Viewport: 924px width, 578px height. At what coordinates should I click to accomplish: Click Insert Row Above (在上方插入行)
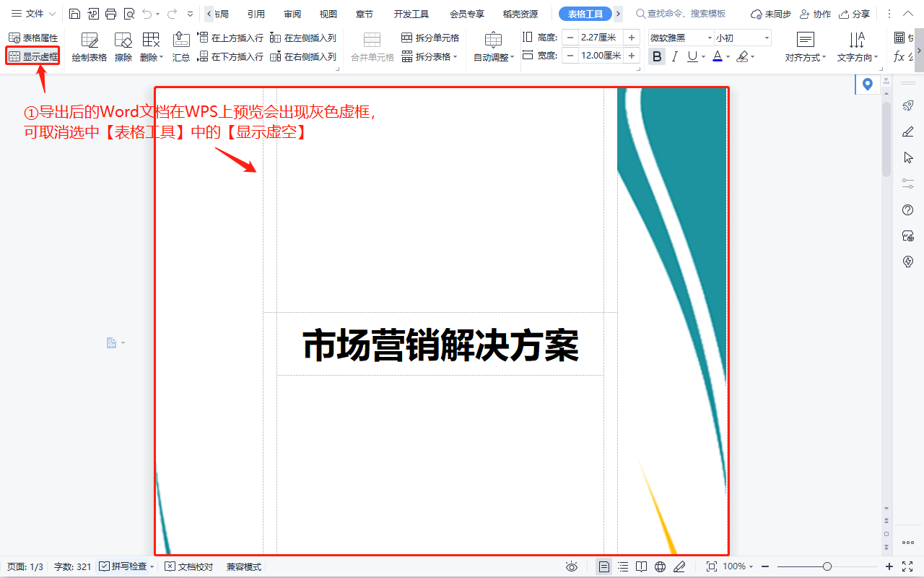click(230, 38)
